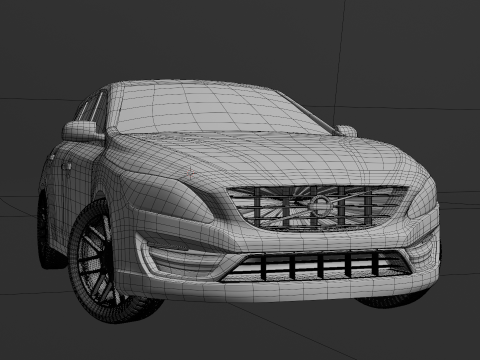Click the small far-side mirror near the windshield

click(x=347, y=131)
